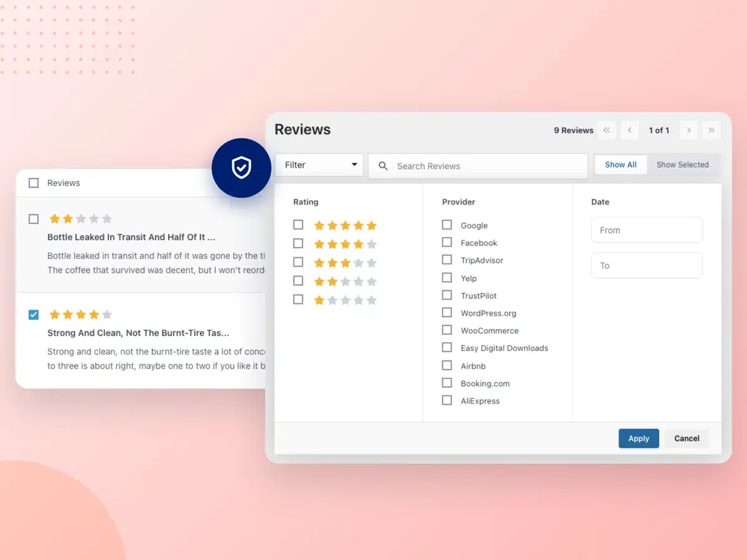747x560 pixels.
Task: Click the To date field
Action: (x=647, y=265)
